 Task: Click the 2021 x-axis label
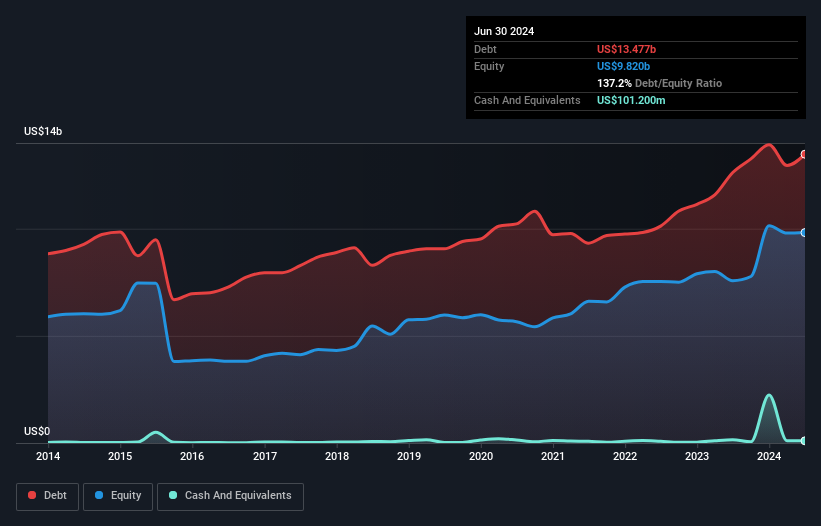pyautogui.click(x=553, y=456)
